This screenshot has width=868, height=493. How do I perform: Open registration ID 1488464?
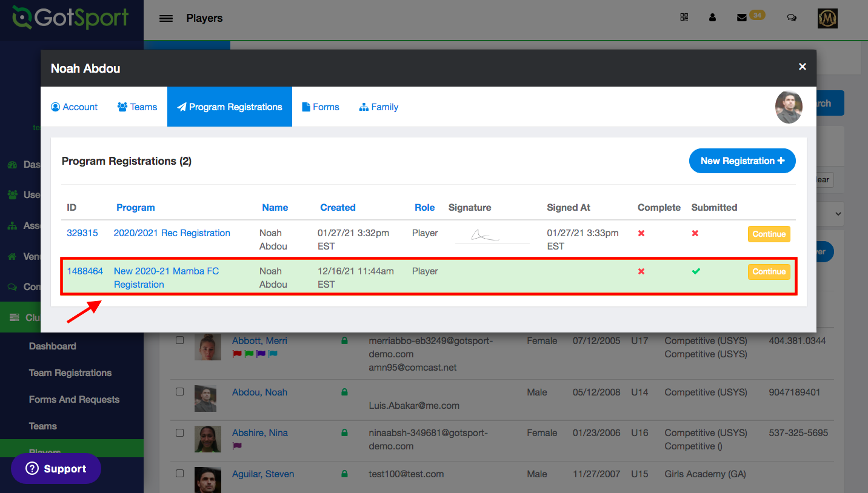[85, 271]
